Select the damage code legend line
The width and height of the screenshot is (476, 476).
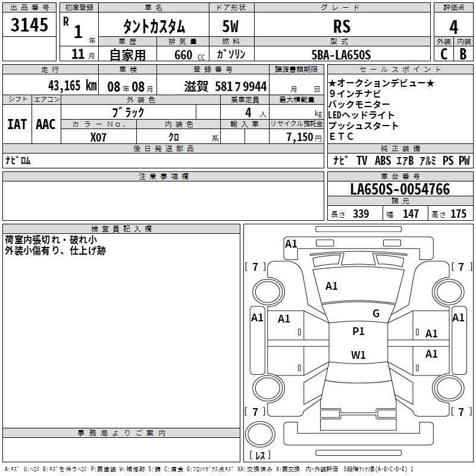(x=209, y=469)
